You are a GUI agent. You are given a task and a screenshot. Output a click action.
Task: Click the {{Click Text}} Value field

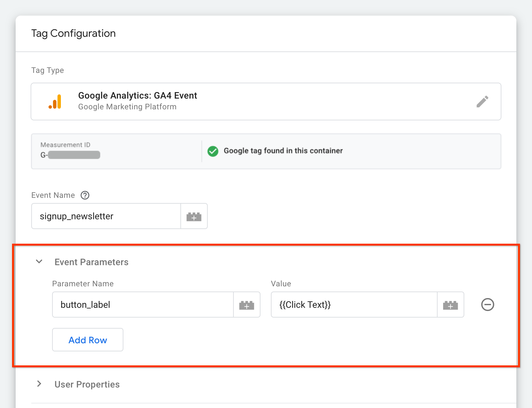click(x=354, y=305)
